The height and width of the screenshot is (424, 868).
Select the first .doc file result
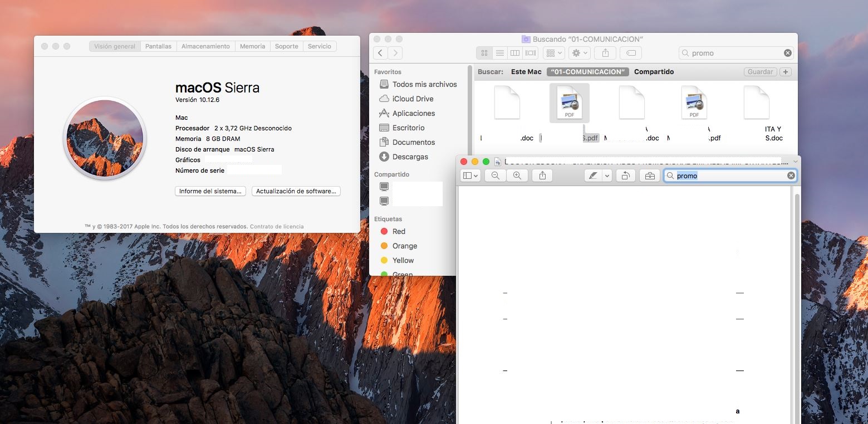pyautogui.click(x=507, y=103)
